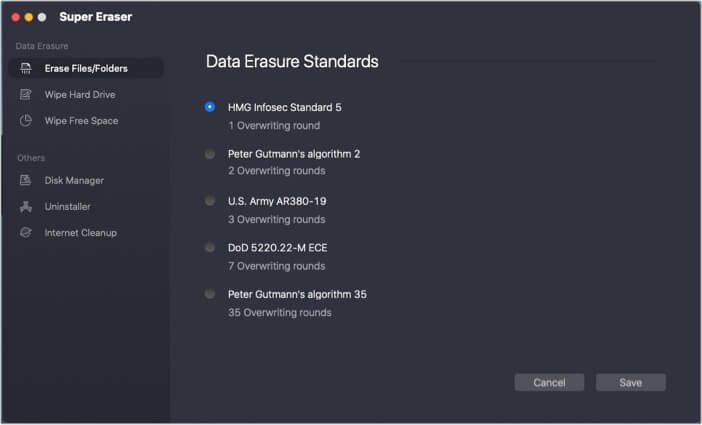Click the Save button
This screenshot has height=425, width=702.
(630, 382)
